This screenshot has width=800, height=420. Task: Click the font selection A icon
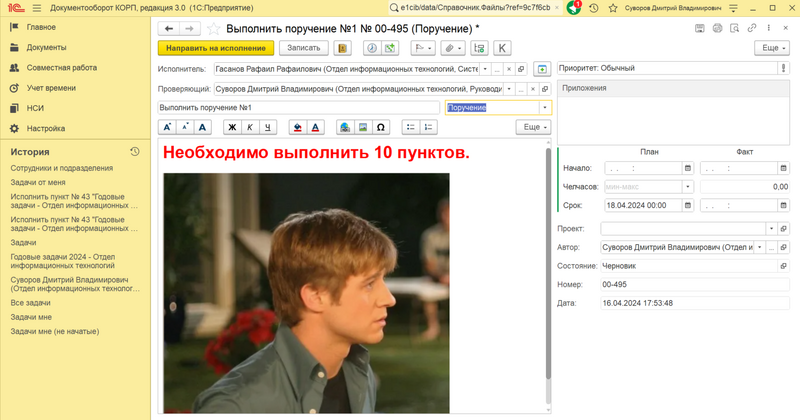tap(203, 127)
